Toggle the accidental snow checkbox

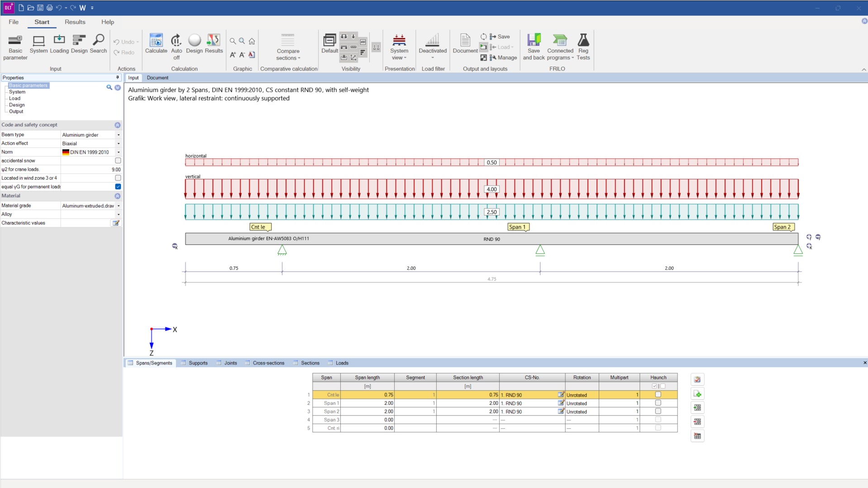(118, 161)
